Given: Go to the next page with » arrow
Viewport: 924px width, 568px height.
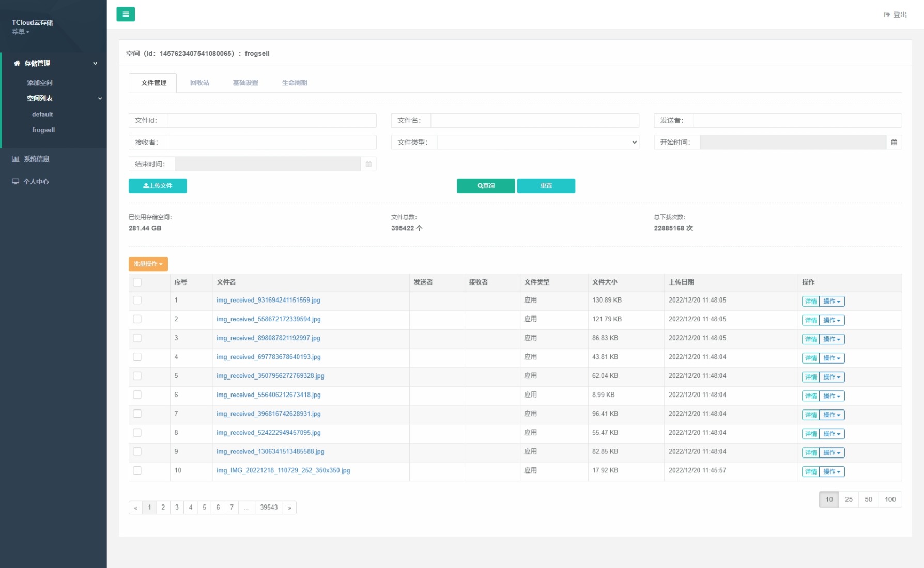Looking at the screenshot, I should tap(289, 508).
